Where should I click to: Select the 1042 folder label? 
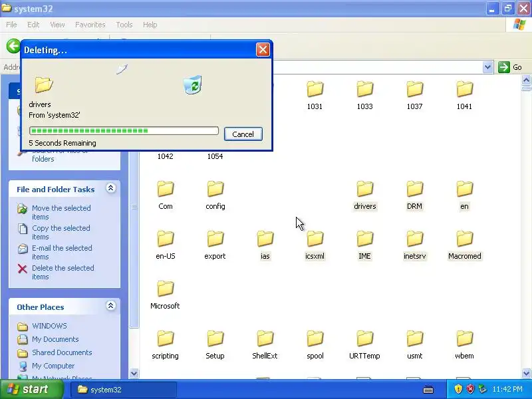click(165, 156)
